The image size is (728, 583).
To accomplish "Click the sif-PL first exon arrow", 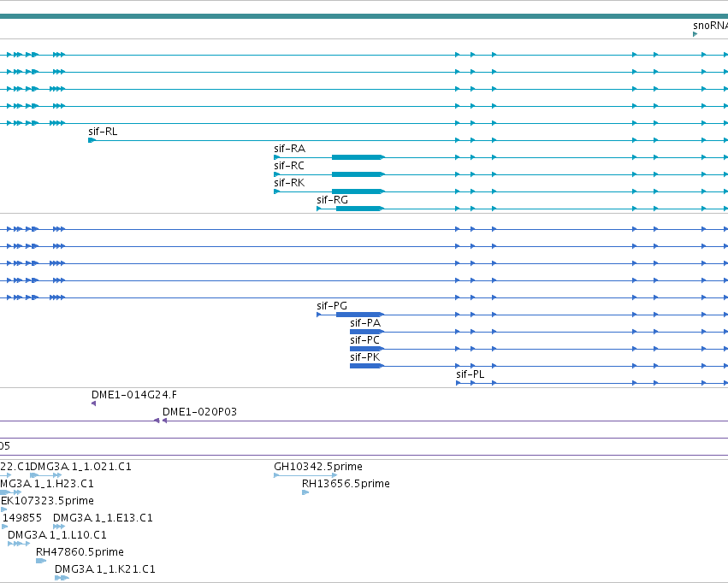I will (459, 383).
